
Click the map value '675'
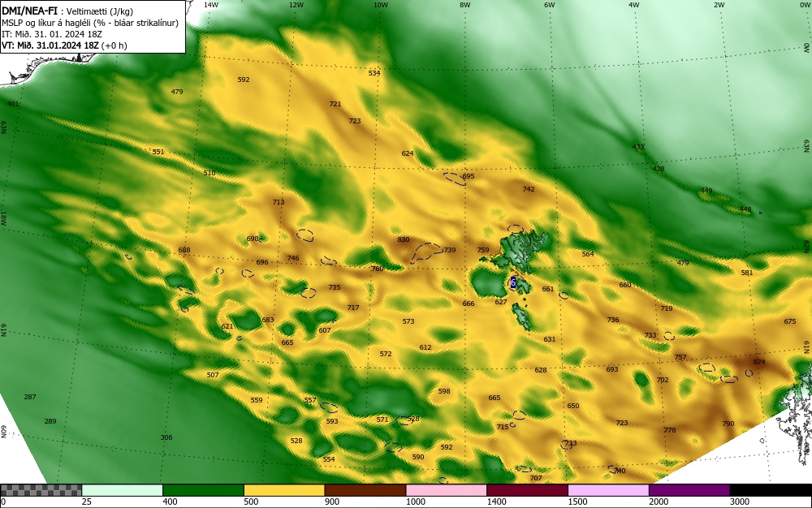click(790, 321)
